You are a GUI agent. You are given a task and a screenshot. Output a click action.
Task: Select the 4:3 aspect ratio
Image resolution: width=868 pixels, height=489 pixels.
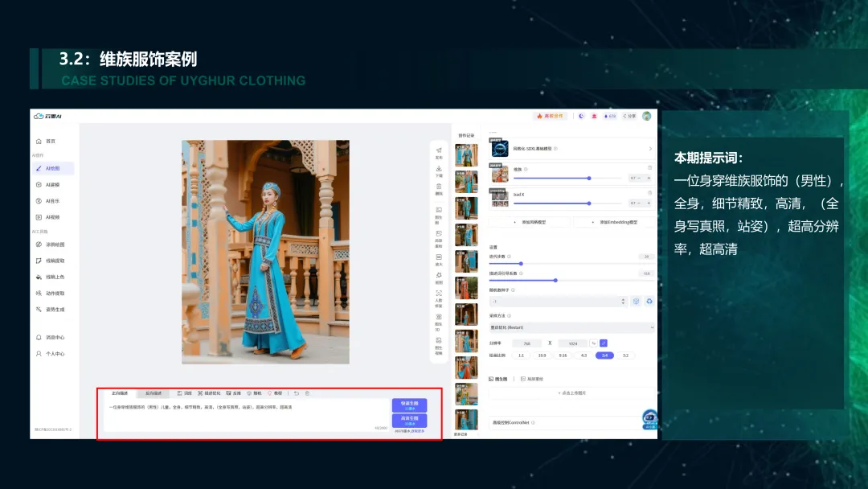click(584, 355)
